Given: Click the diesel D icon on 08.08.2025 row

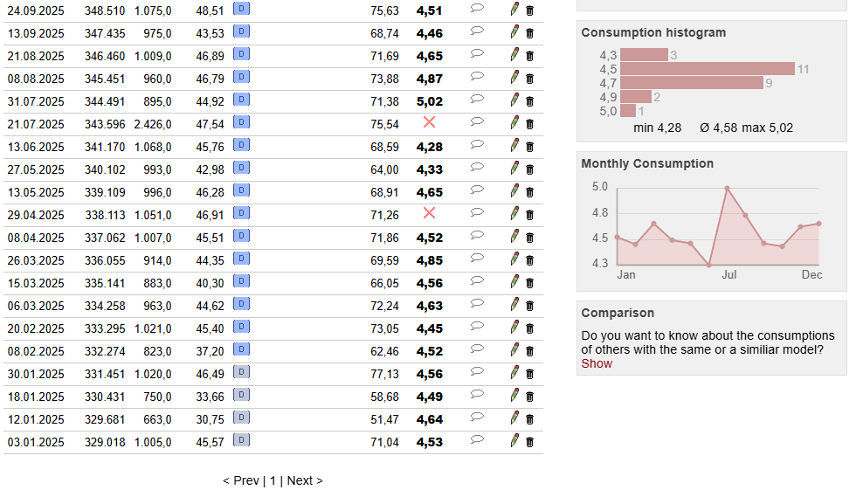Looking at the screenshot, I should 241,77.
